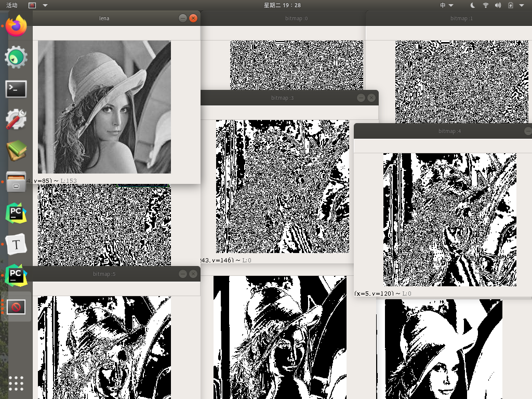Open the Files manager from dock

[x=16, y=182]
